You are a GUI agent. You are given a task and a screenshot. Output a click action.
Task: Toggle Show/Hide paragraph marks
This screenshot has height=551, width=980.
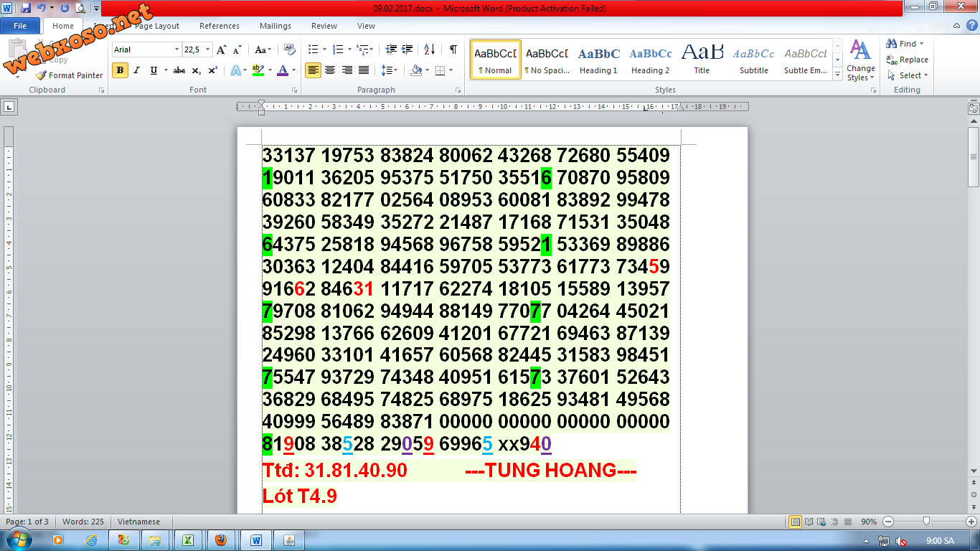pos(453,50)
